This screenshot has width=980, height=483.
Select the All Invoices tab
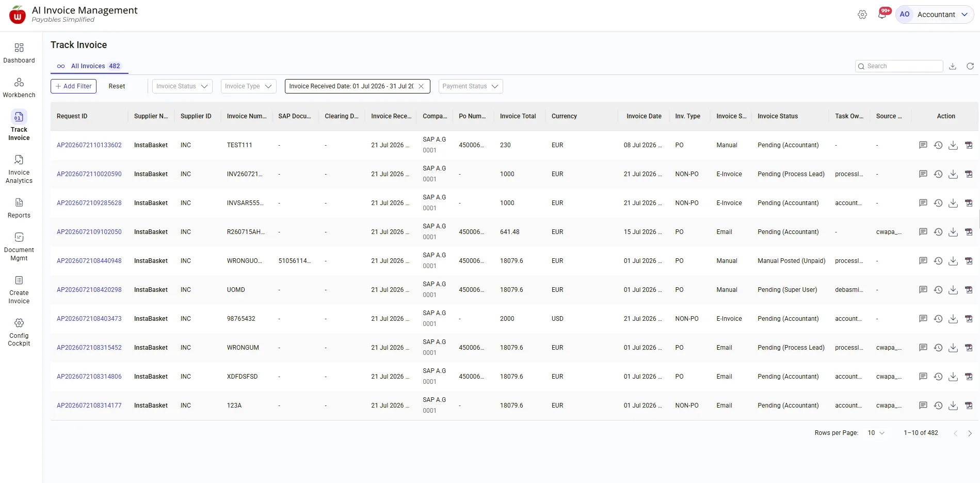click(x=89, y=66)
